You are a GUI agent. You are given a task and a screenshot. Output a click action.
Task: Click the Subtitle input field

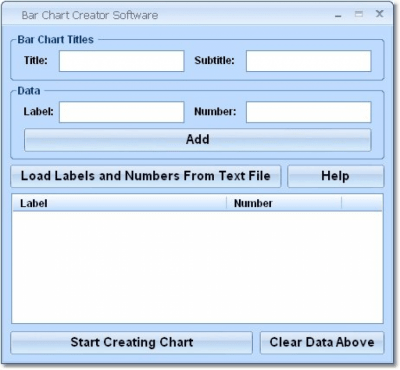[309, 61]
